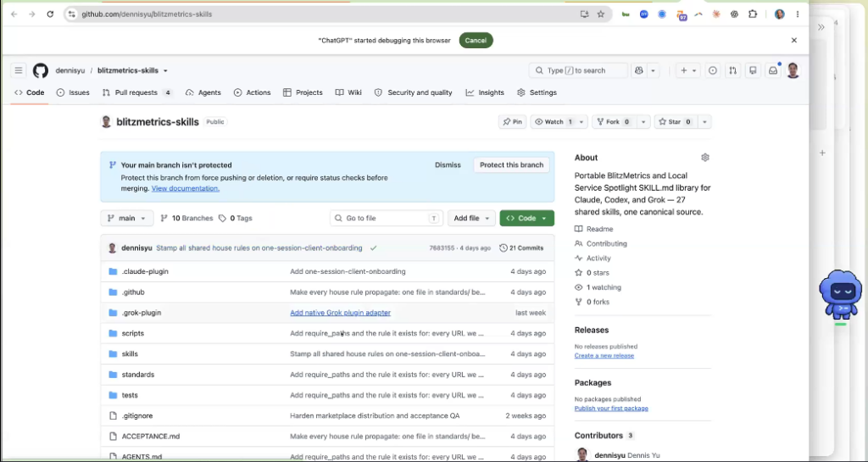Open the Actions tab

tap(253, 92)
